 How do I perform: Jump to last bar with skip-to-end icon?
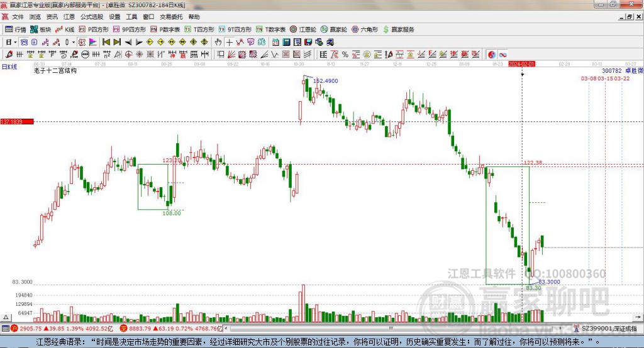[x=117, y=42]
